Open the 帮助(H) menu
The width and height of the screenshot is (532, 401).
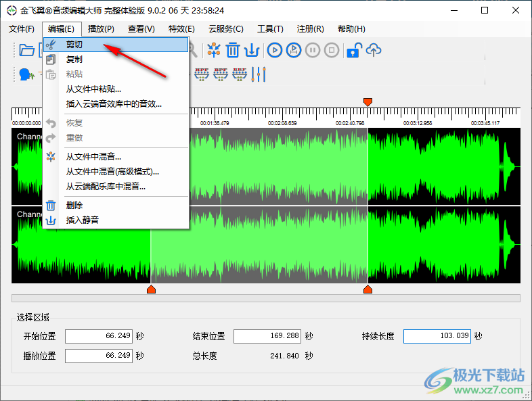[351, 29]
